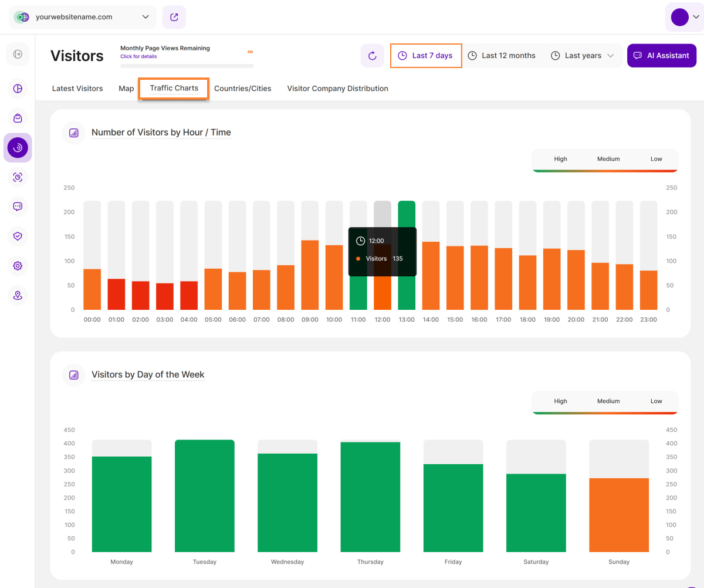Switch to the Last 12 months range

tap(502, 56)
